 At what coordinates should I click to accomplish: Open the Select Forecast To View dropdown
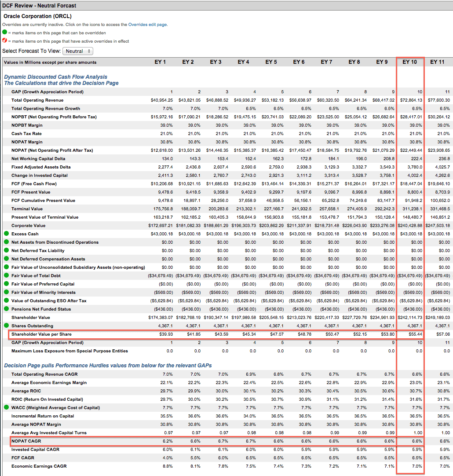(x=77, y=51)
